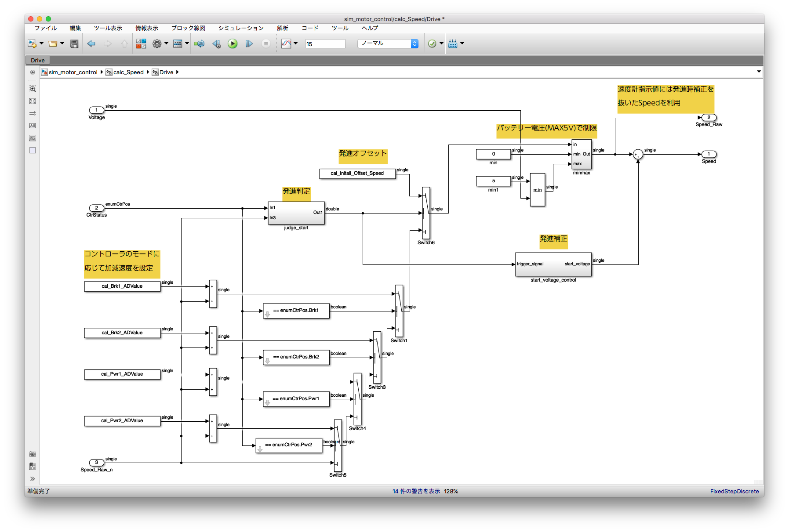This screenshot has width=789, height=532.
Task: Click the Step Forward simulation icon
Action: pyautogui.click(x=249, y=43)
